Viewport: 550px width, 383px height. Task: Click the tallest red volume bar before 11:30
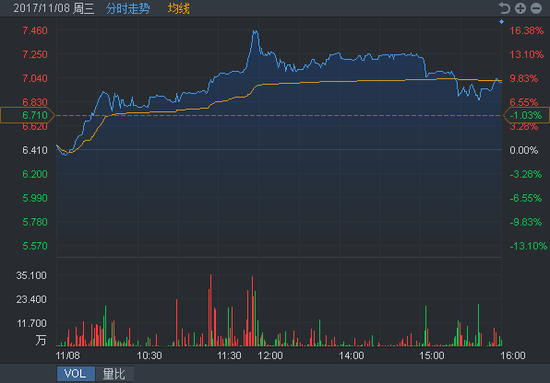tap(211, 310)
